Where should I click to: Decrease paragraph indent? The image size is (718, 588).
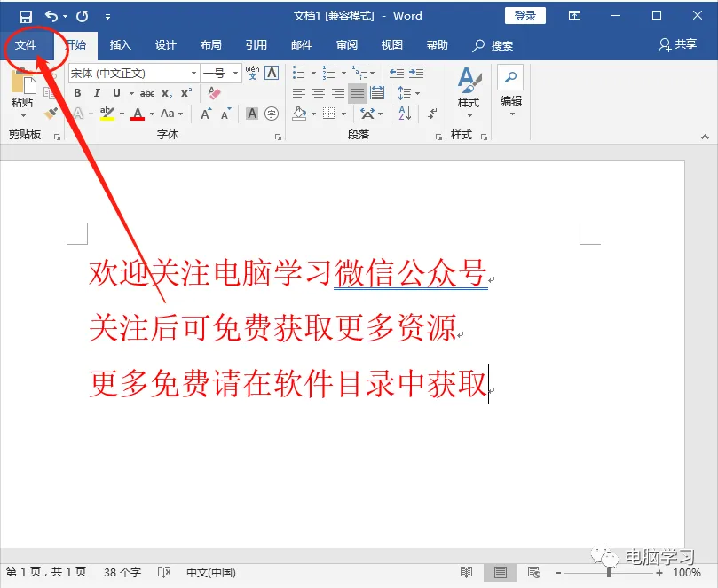coord(397,73)
